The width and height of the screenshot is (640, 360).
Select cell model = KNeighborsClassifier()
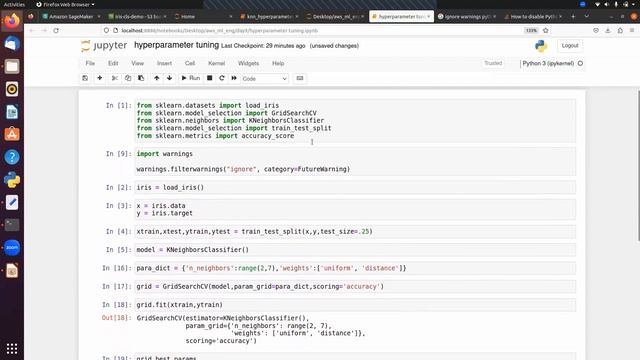355,250
